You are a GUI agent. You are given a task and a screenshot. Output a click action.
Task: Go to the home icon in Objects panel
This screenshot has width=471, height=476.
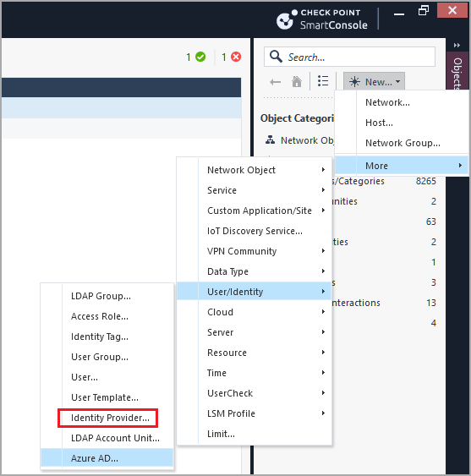[297, 82]
